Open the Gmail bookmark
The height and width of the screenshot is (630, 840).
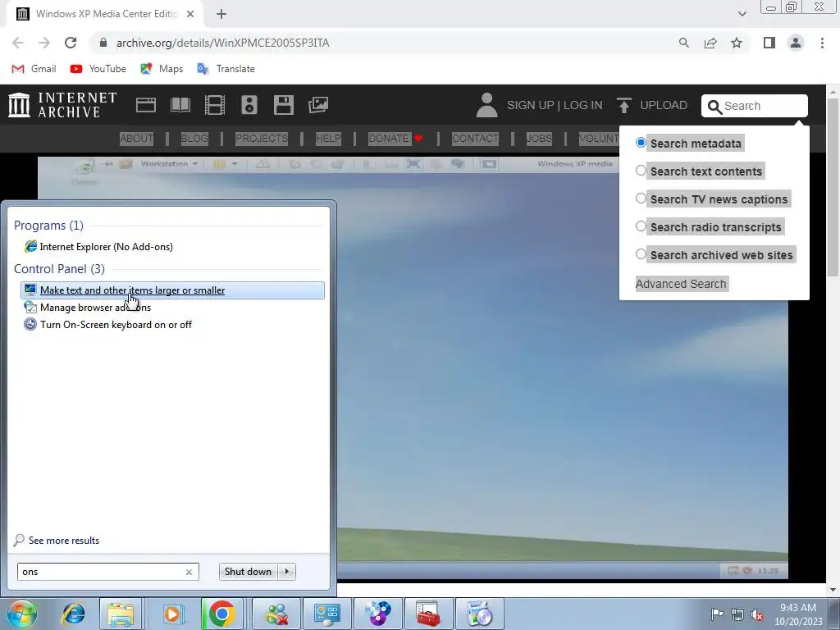pos(34,69)
